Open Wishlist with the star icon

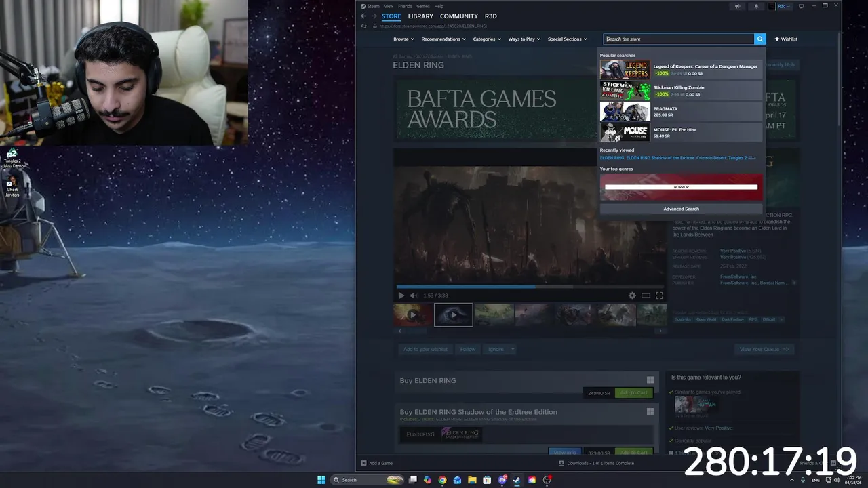point(786,39)
